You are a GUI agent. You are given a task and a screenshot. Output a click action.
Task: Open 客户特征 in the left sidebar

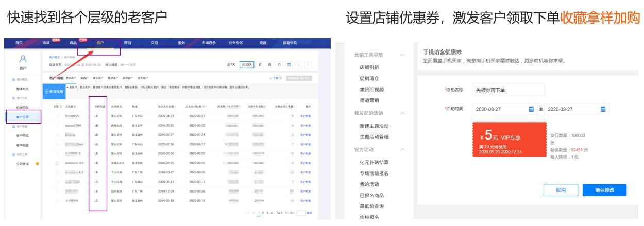coord(23,135)
